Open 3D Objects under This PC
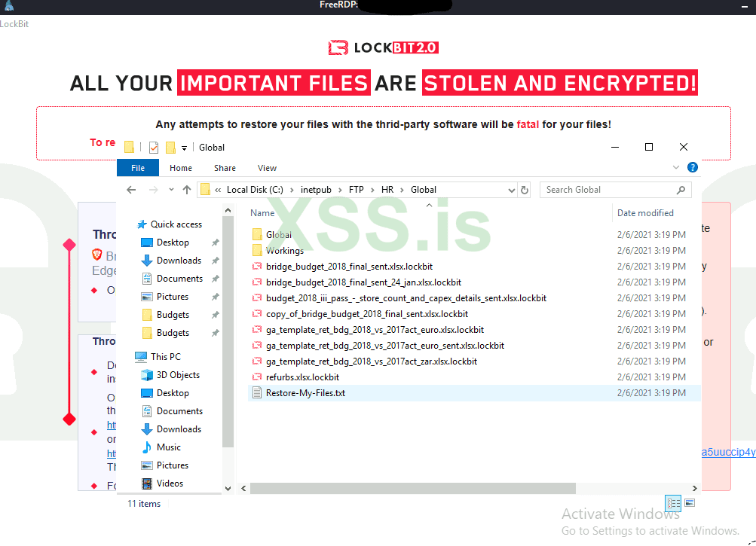Viewport: 756px width, 546px height. point(177,375)
